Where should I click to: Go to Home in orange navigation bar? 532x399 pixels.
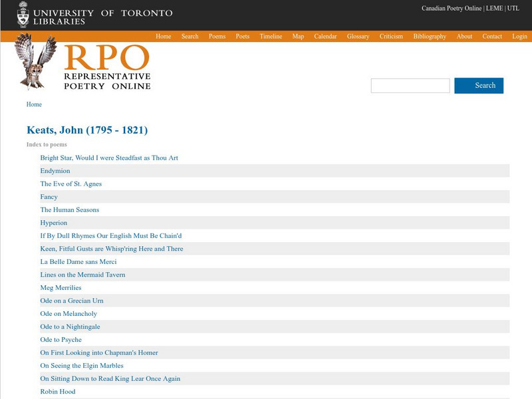tap(163, 37)
